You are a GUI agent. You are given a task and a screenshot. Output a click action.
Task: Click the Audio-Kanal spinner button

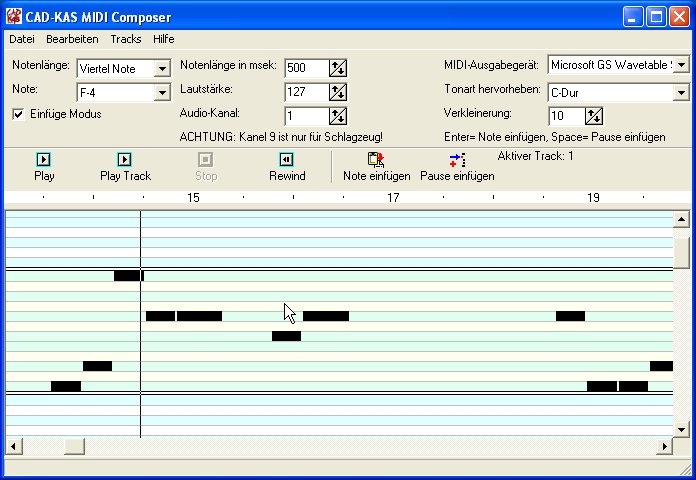[338, 116]
